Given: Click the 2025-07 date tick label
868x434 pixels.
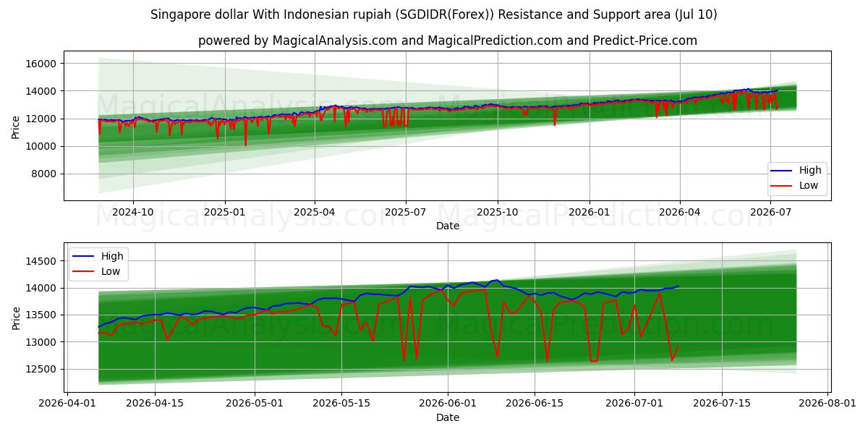Looking at the screenshot, I should coord(404,213).
